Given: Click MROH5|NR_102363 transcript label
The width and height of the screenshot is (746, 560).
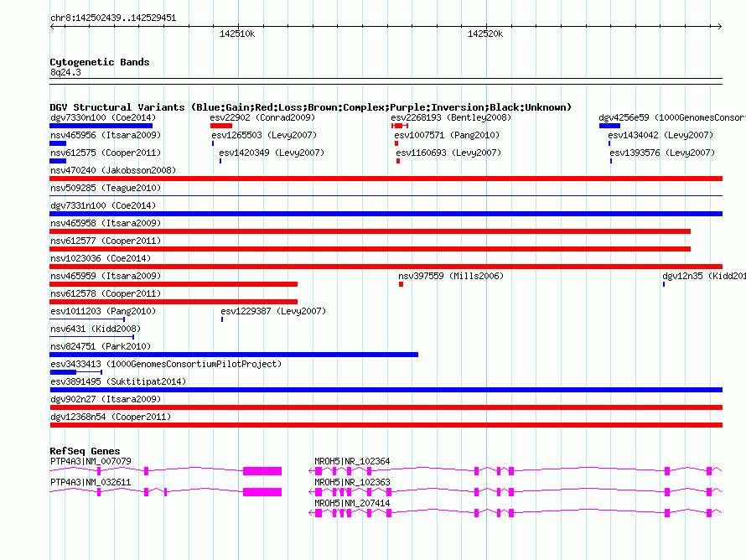Looking at the screenshot, I should (x=352, y=482).
